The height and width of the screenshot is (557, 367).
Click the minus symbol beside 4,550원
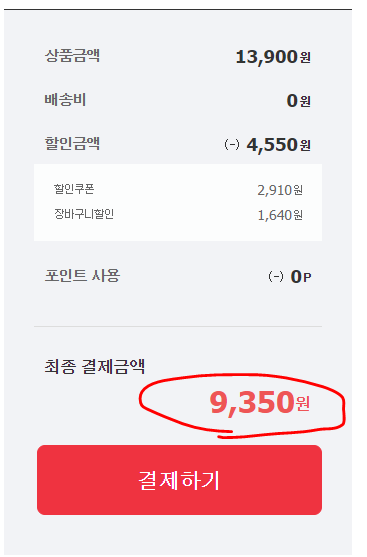coord(232,145)
